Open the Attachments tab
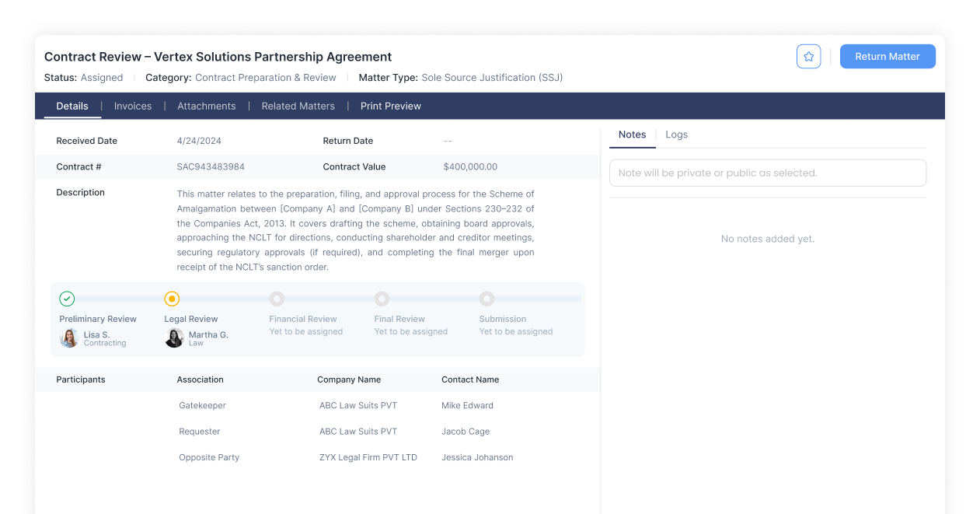The image size is (980, 514). click(x=206, y=106)
